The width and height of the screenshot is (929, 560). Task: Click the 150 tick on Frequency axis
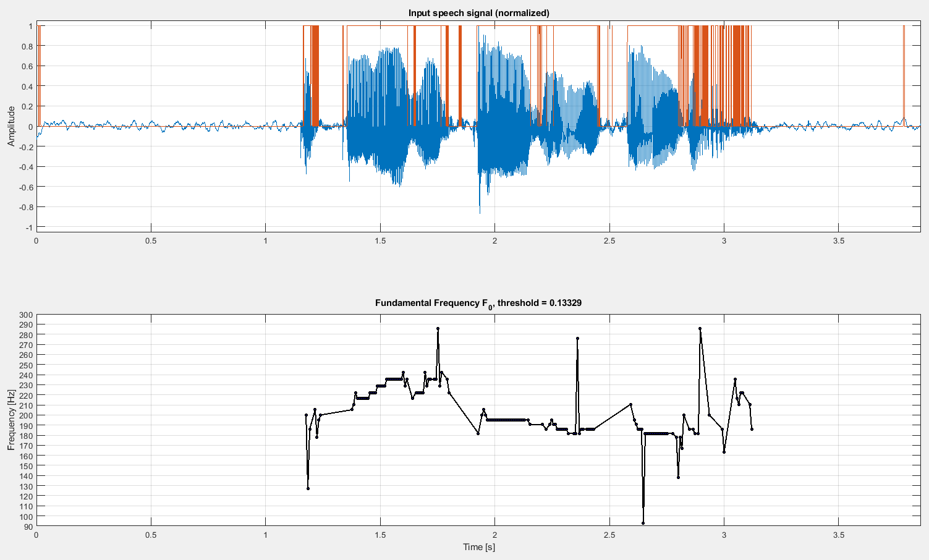click(27, 465)
